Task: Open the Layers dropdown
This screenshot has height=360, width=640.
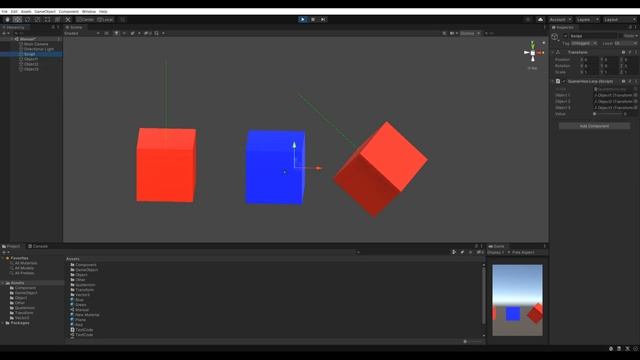Action: [x=587, y=20]
